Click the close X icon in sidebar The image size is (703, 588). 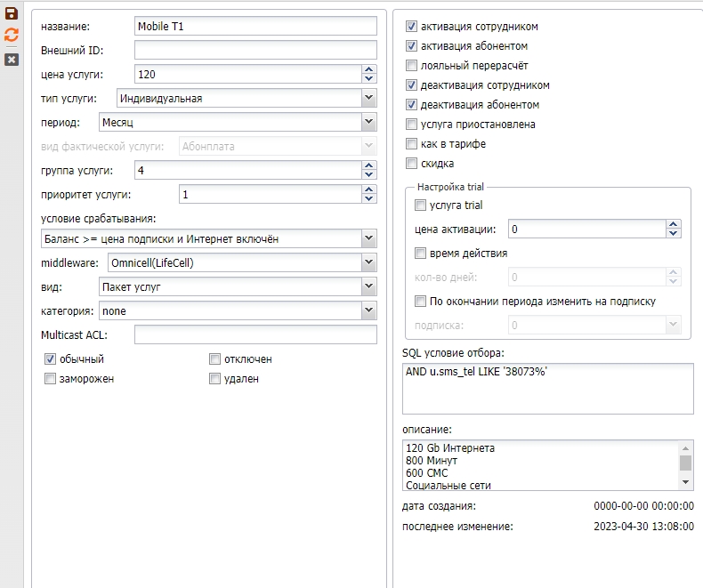coord(12,59)
